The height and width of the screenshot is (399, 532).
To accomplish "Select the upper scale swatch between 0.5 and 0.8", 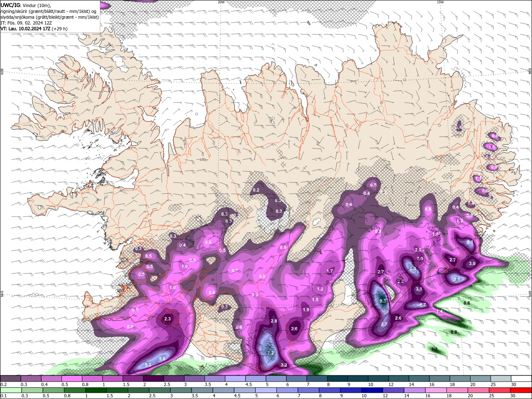I will tap(72, 379).
